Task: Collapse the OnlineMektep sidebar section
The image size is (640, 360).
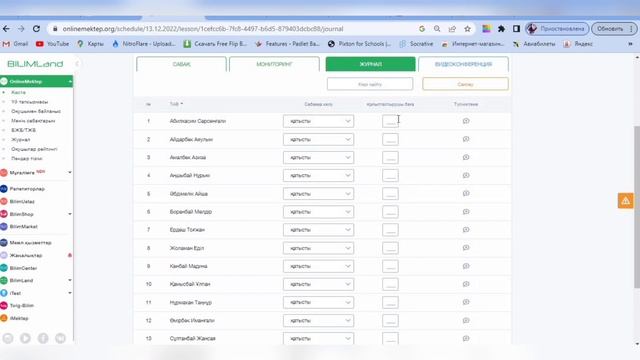Action: click(x=70, y=82)
